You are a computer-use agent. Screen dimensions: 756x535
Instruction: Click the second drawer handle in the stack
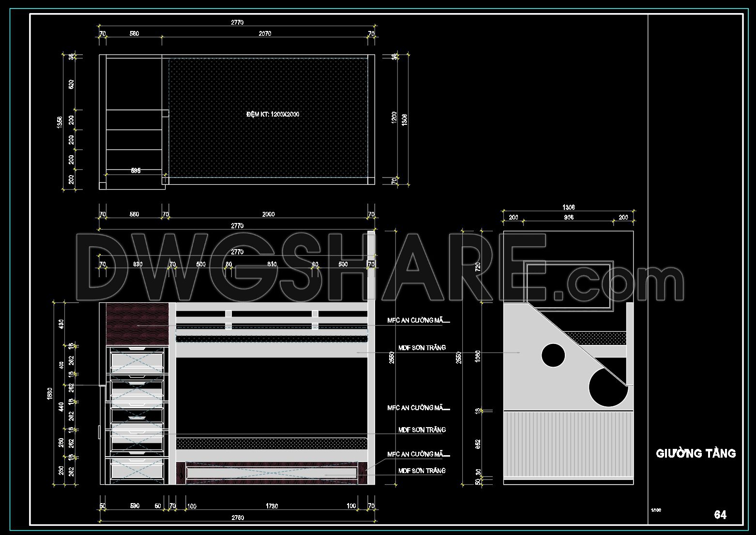(137, 376)
